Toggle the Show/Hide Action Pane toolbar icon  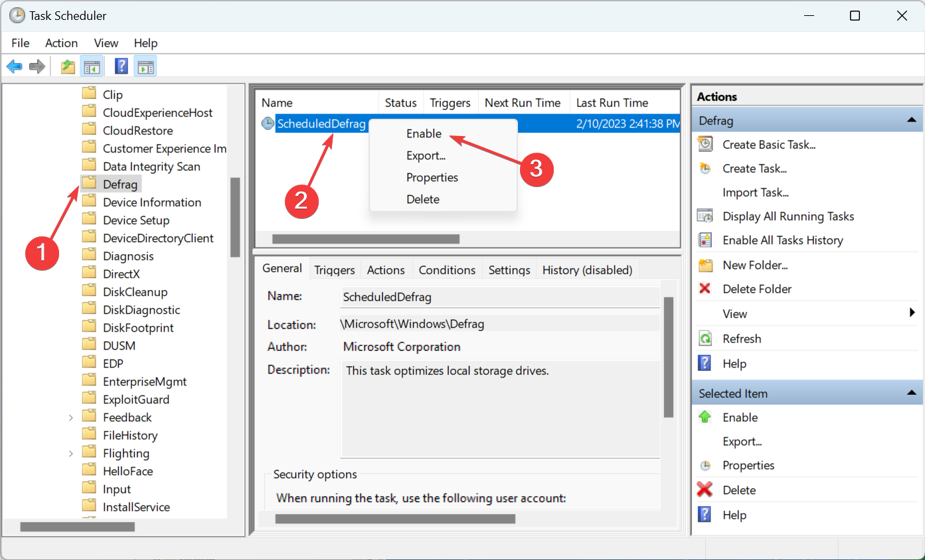point(145,66)
